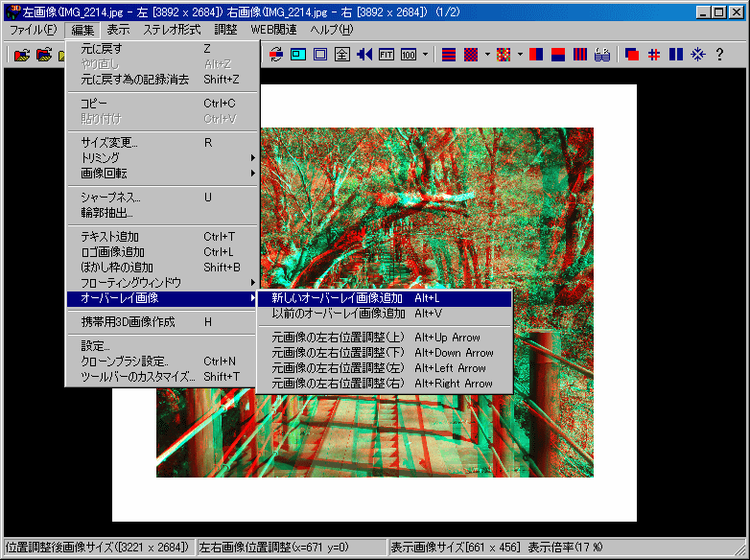
Task: Open the ステレオ形式 menu
Action: click(172, 30)
